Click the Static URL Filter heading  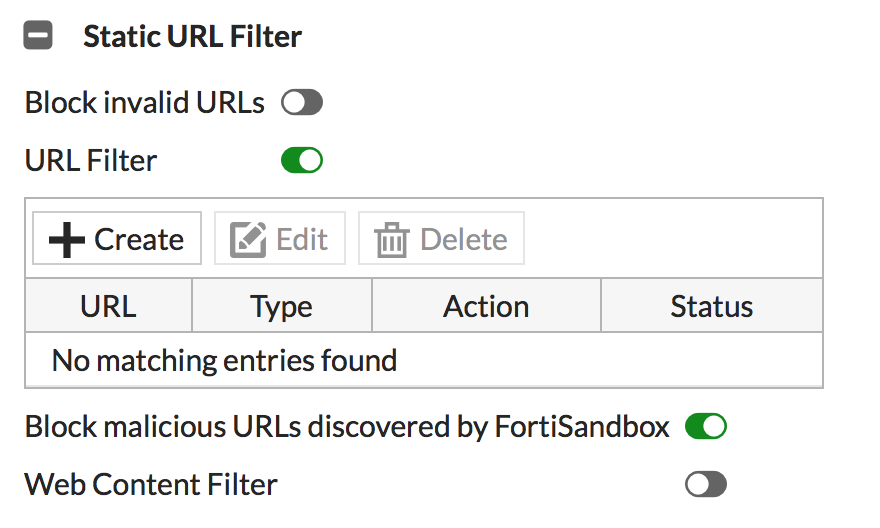[192, 36]
